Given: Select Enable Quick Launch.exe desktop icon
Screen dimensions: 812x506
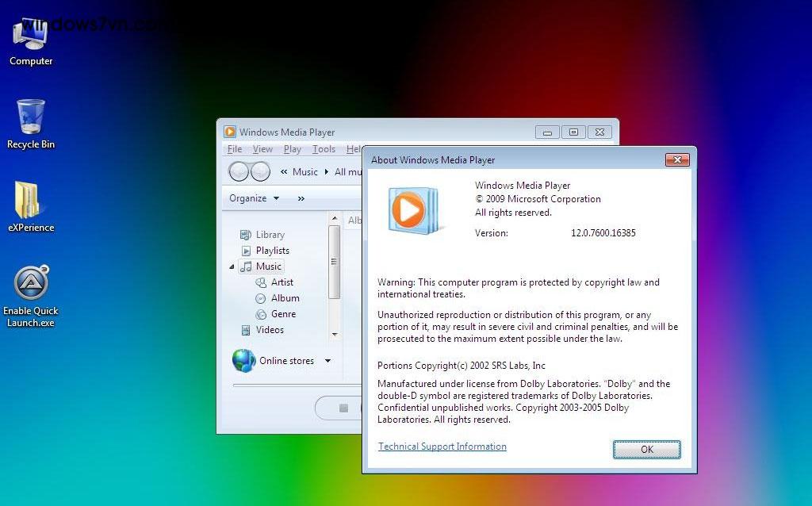Looking at the screenshot, I should coord(31,294).
